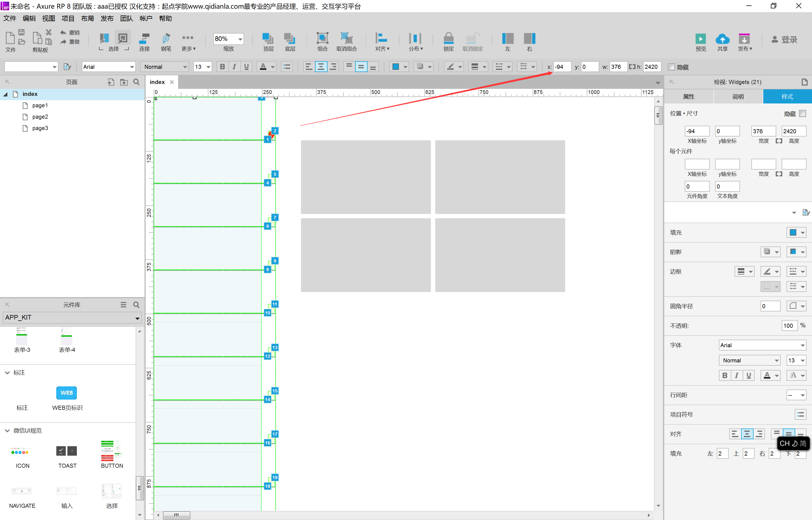Toggle left text alignment in toolbar
The image size is (812, 520).
tap(309, 67)
